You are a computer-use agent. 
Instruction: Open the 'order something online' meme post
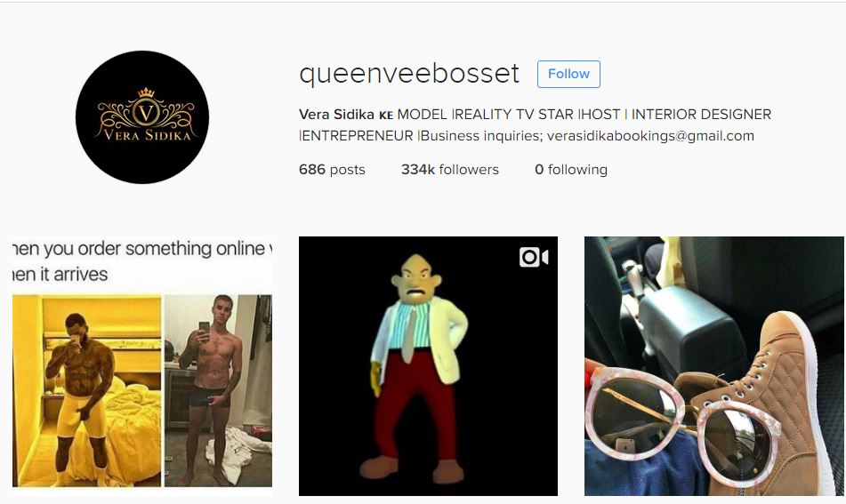click(142, 366)
